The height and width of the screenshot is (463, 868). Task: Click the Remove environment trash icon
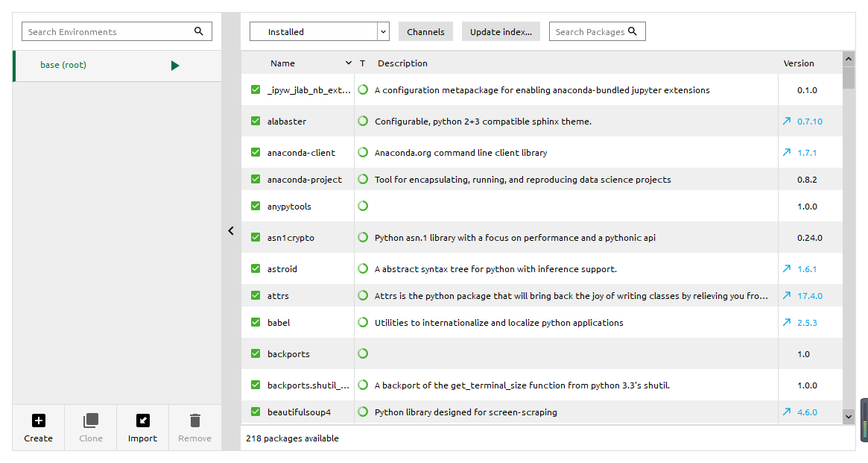(x=195, y=421)
